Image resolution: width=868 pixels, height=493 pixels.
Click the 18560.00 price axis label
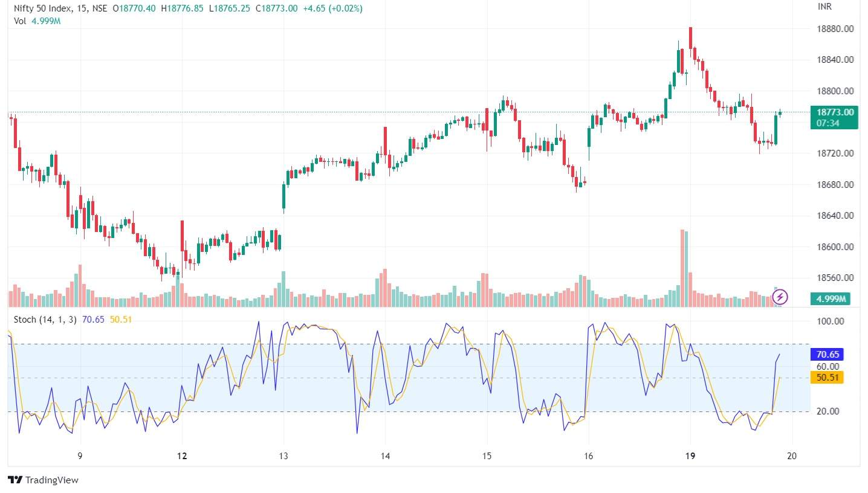tap(835, 279)
